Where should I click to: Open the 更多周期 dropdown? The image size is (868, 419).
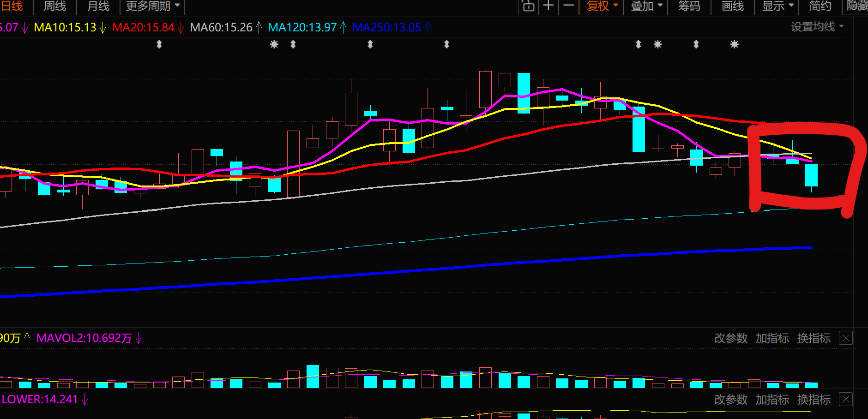coord(152,6)
